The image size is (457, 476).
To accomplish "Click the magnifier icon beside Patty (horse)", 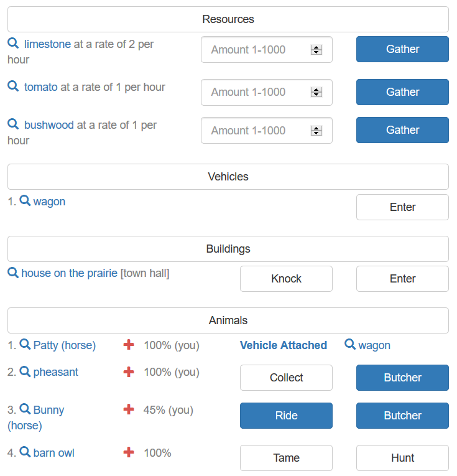I will click(x=25, y=345).
